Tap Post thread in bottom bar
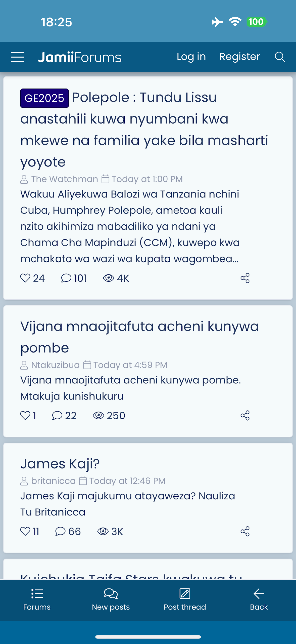Viewport: 296px width, 644px height. [x=185, y=600]
